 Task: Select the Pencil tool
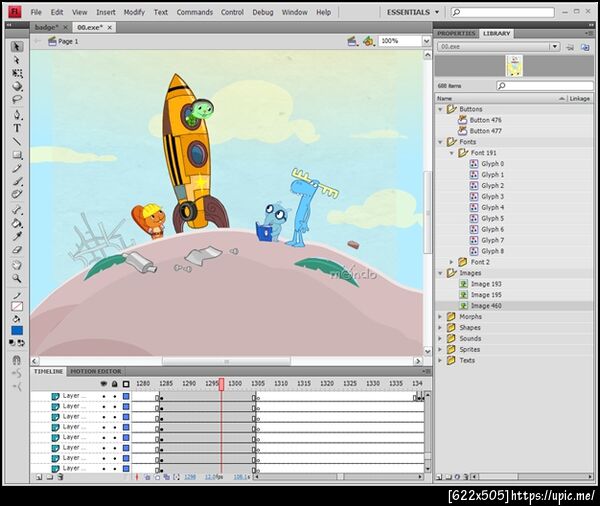(x=16, y=168)
